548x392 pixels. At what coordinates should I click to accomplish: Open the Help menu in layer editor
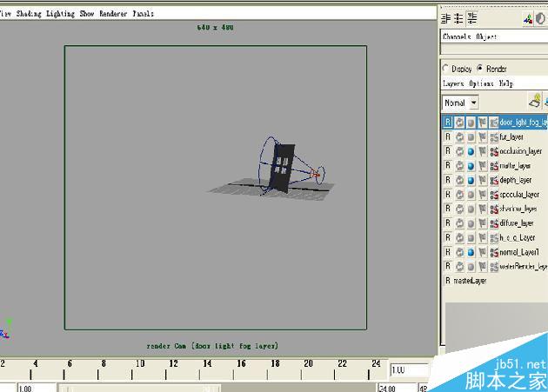point(506,83)
